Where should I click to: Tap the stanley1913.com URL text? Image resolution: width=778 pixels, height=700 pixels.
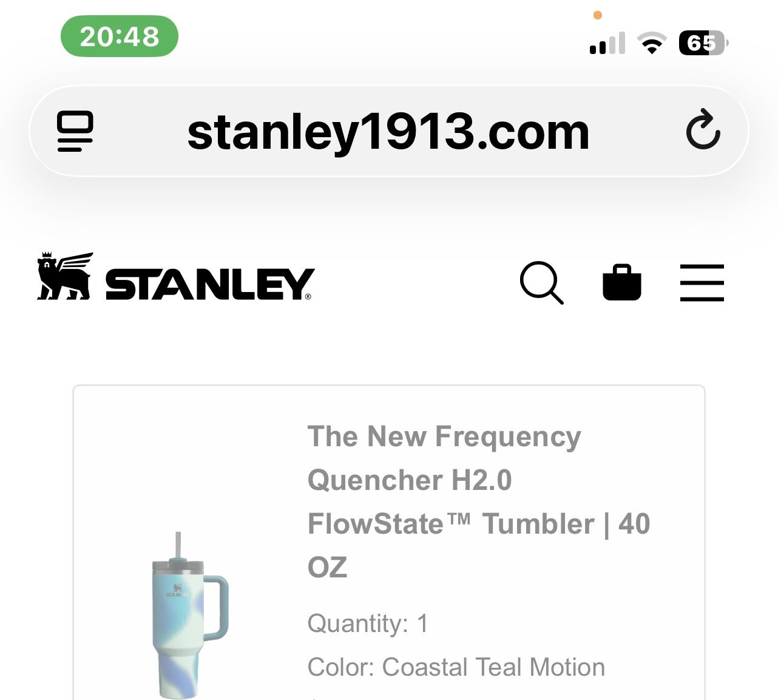tap(388, 132)
